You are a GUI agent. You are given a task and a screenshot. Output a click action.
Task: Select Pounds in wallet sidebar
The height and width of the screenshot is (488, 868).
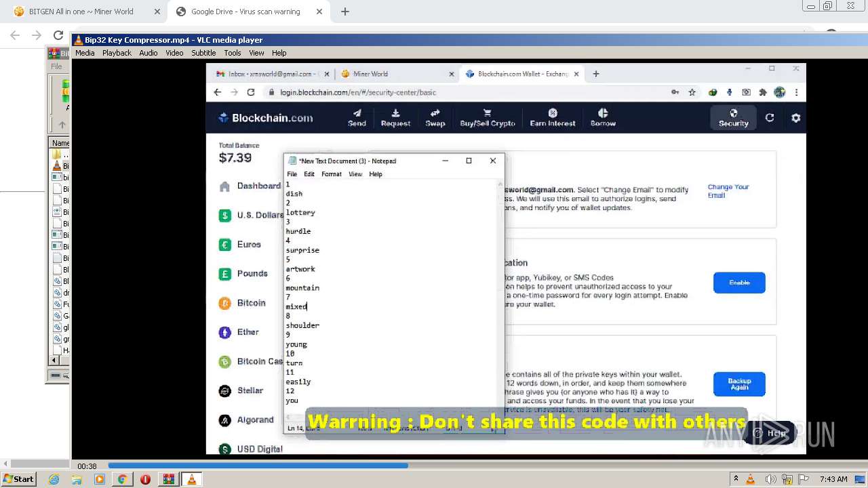(x=243, y=274)
